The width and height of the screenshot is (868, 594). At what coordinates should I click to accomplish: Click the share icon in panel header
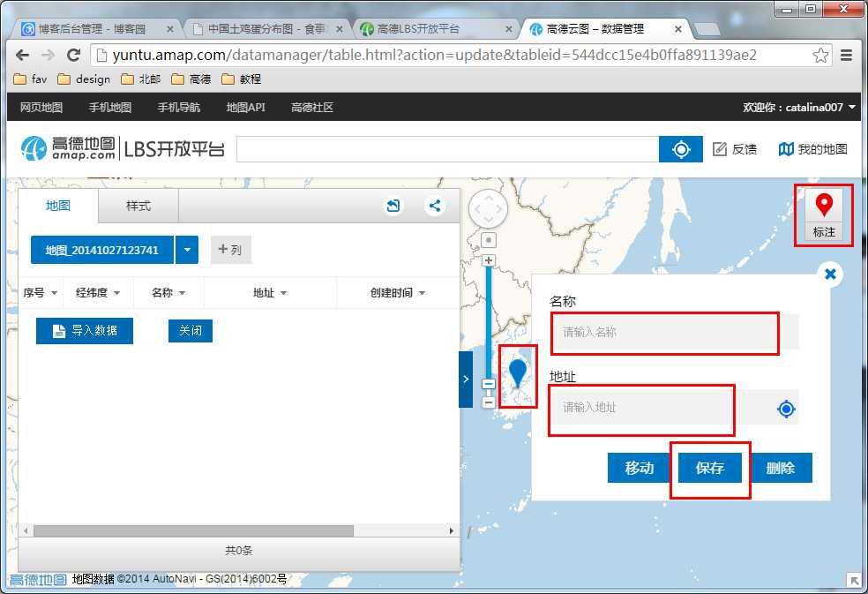point(435,206)
